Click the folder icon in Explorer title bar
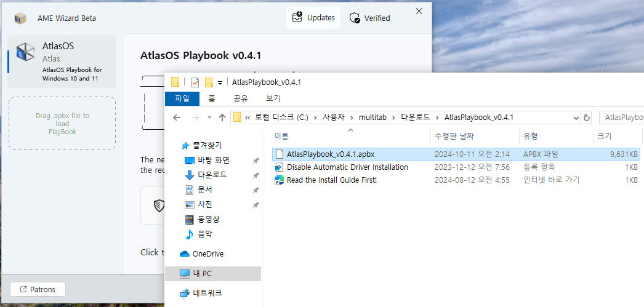 pos(175,82)
